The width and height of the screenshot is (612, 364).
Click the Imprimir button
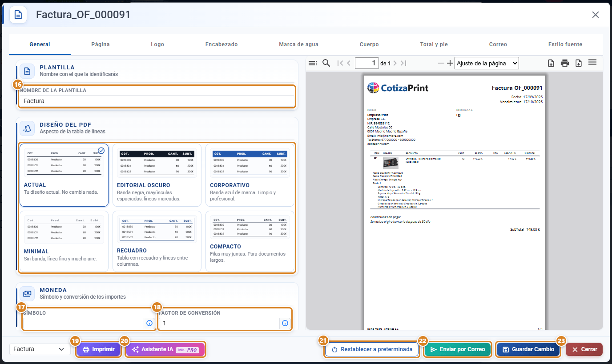pos(99,349)
